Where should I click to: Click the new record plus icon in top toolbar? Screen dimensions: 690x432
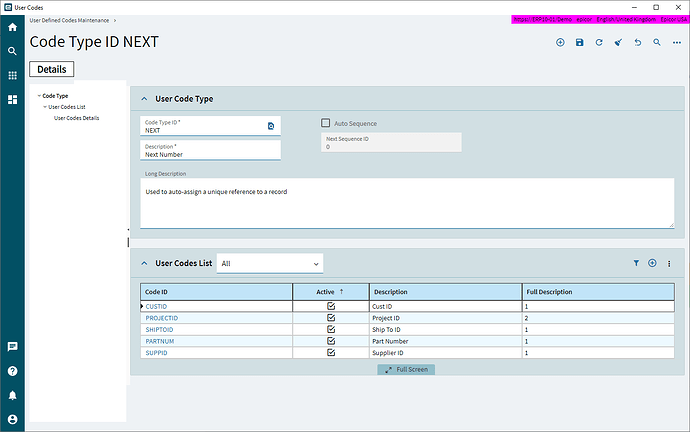560,42
